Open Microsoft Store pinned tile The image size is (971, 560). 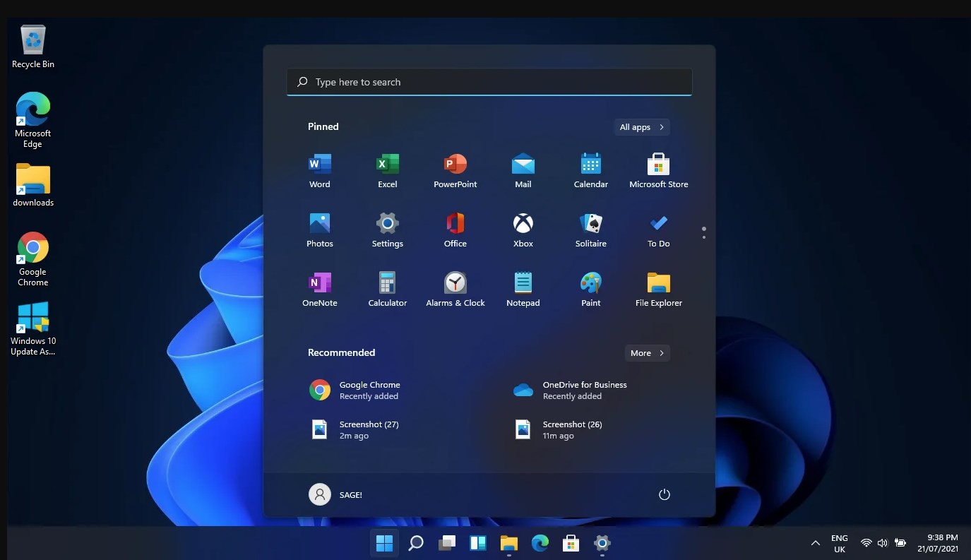pyautogui.click(x=659, y=170)
